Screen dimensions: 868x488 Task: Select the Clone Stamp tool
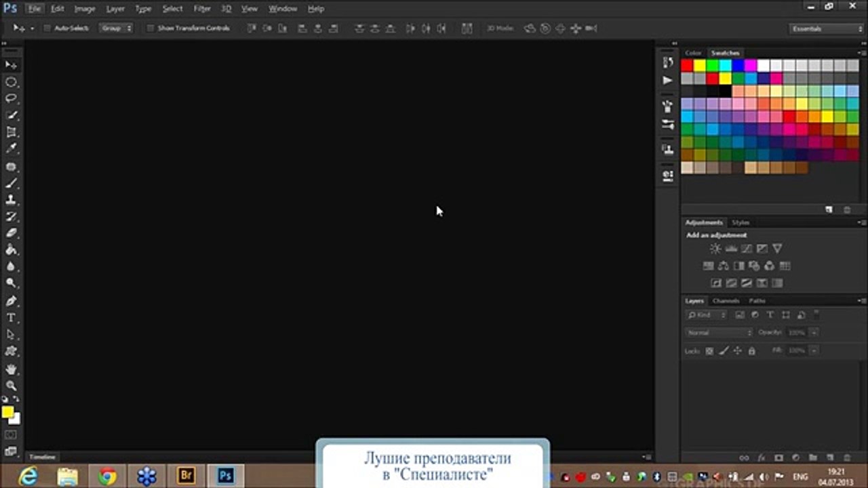coord(12,200)
